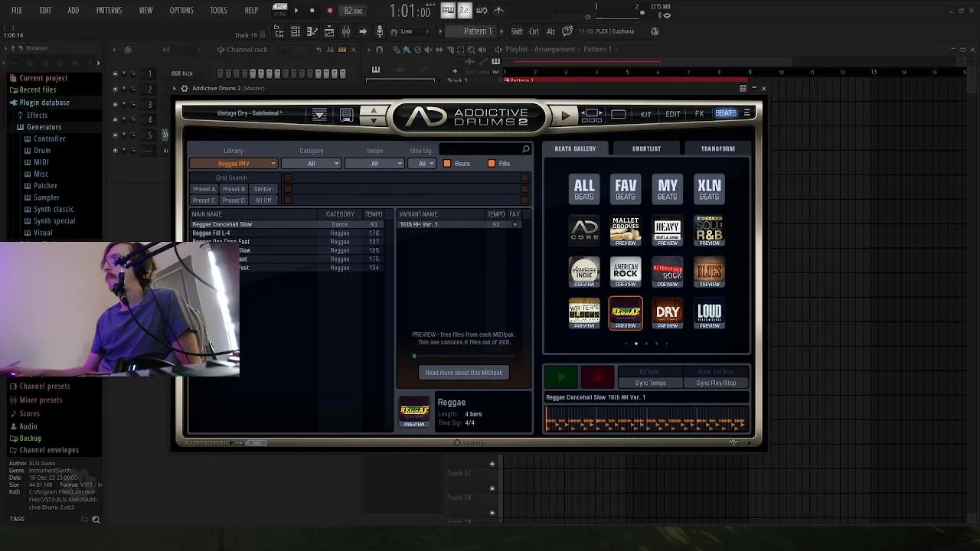980x551 pixels.
Task: Select the DRY preview pack tile
Action: [x=668, y=314]
